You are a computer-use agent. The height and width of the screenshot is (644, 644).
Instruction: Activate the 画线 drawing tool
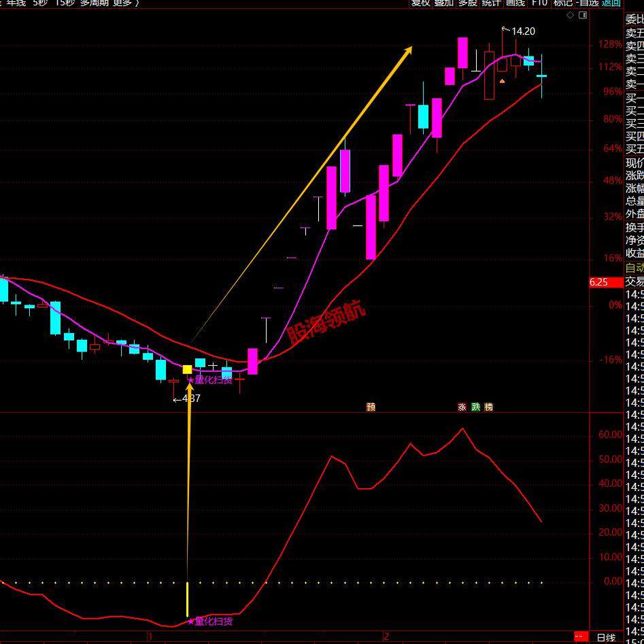[515, 3]
